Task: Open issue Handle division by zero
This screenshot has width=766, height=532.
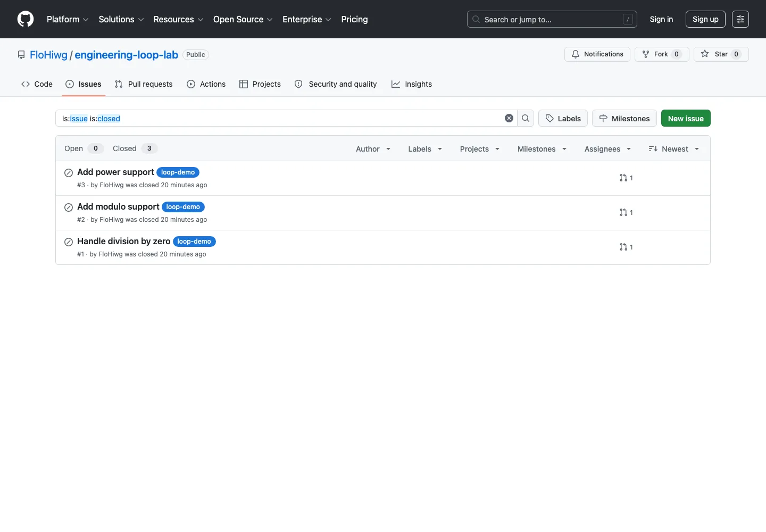Action: pos(123,241)
